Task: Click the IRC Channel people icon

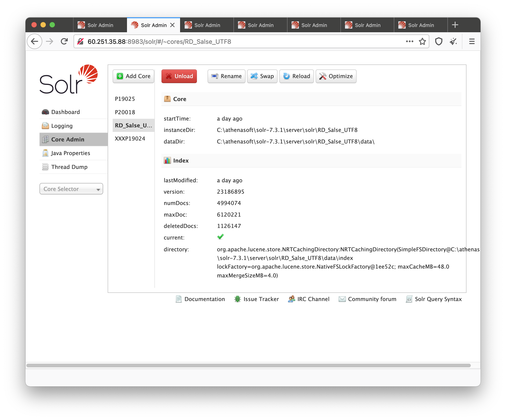Action: click(291, 299)
